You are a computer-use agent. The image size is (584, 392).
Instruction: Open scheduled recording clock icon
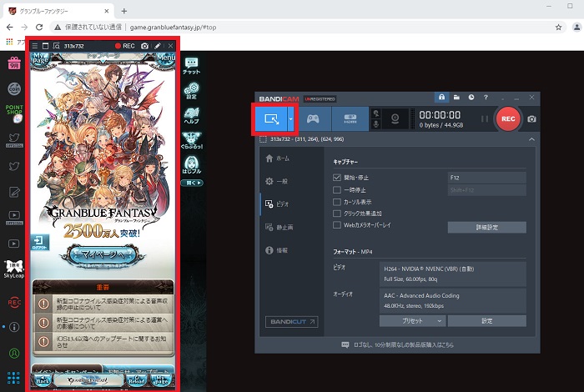(471, 97)
